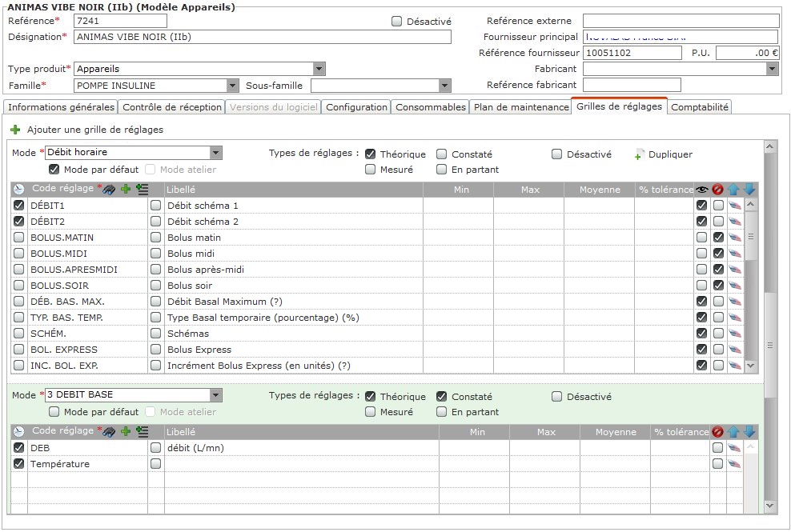The image size is (791, 532).
Task: Click the clock icon in the 3 DEBIT BASE grid header
Action: point(18,432)
